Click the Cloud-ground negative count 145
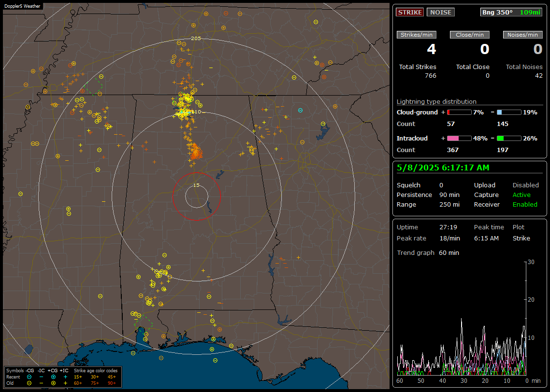 point(503,124)
